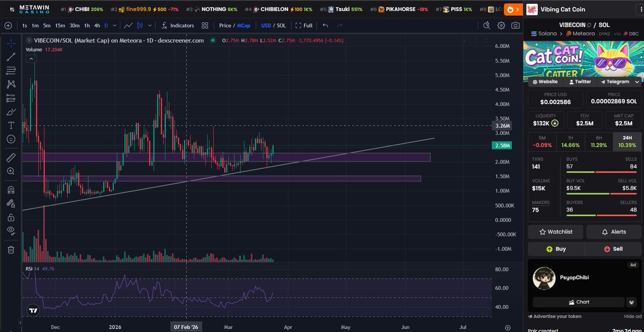Image resolution: width=644 pixels, height=332 pixels.
Task: Hide all drawings using the eye toggle
Action: pos(11,230)
